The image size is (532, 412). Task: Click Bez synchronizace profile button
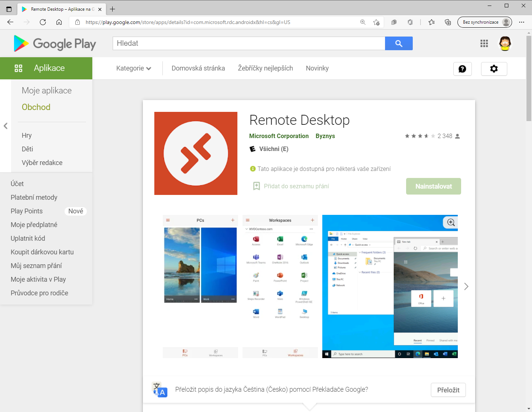(485, 22)
